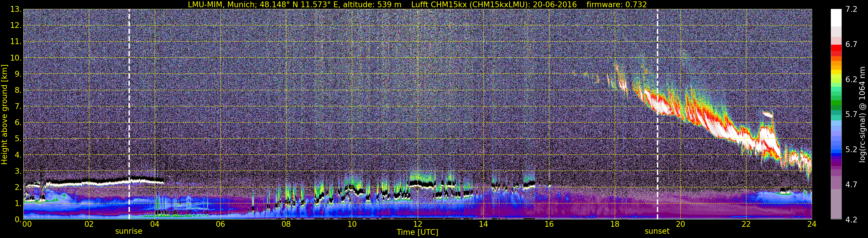This screenshot has height=238, width=868.
Task: Click the height axis tick '10.'
Action: pyautogui.click(x=16, y=58)
